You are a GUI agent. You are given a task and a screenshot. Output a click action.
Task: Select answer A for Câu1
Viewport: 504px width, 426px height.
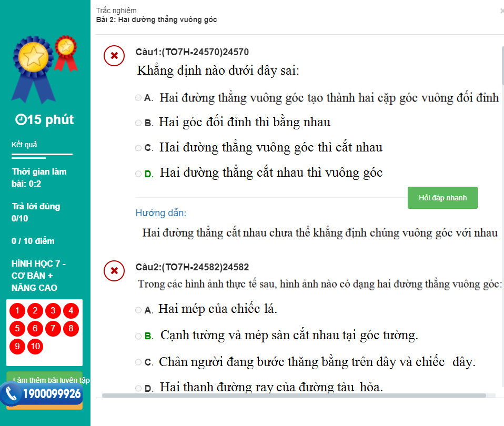[x=138, y=98]
